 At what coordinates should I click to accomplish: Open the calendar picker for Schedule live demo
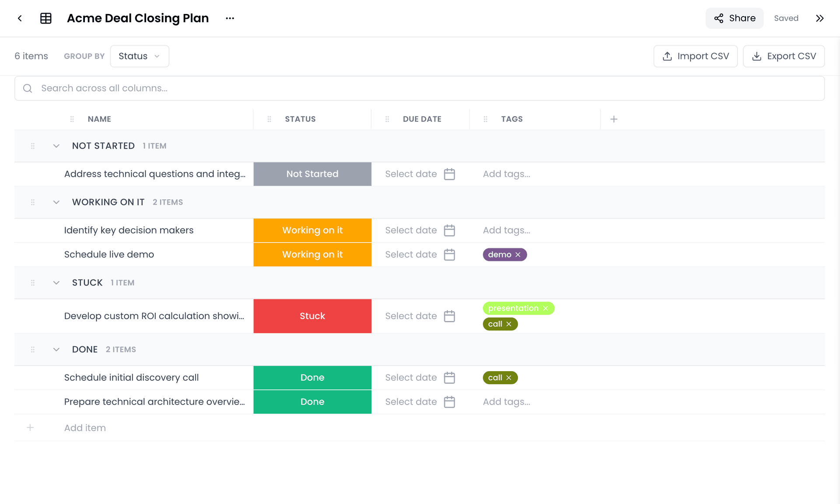449,254
